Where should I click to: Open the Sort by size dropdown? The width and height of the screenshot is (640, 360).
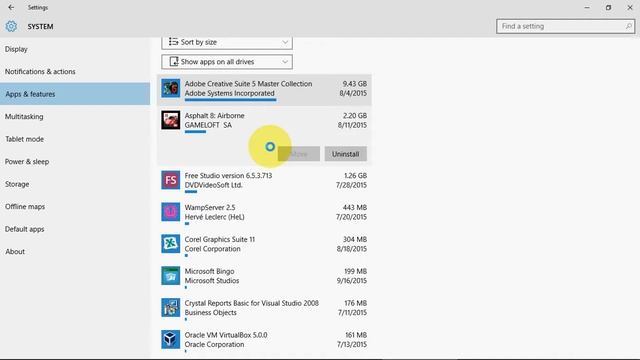click(x=227, y=42)
